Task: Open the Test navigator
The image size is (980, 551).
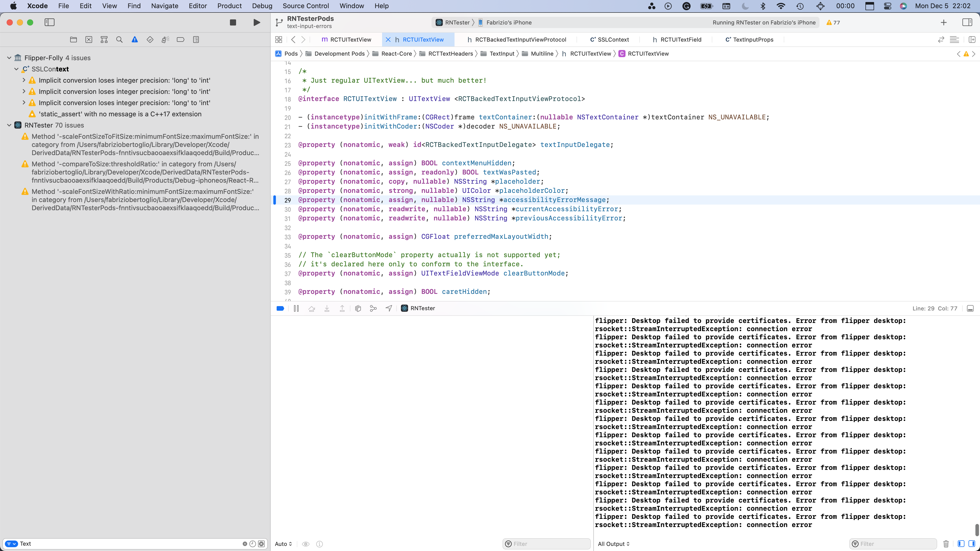Action: click(x=150, y=40)
